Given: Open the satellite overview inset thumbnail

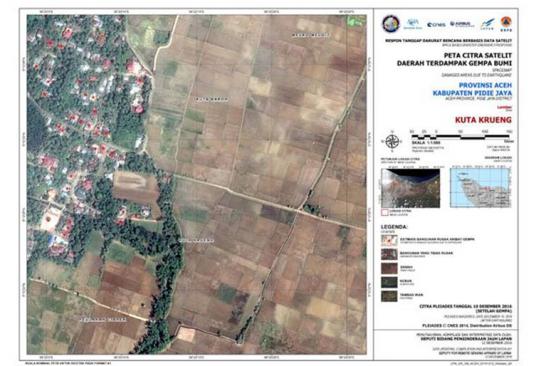Looking at the screenshot, I should 410,188.
